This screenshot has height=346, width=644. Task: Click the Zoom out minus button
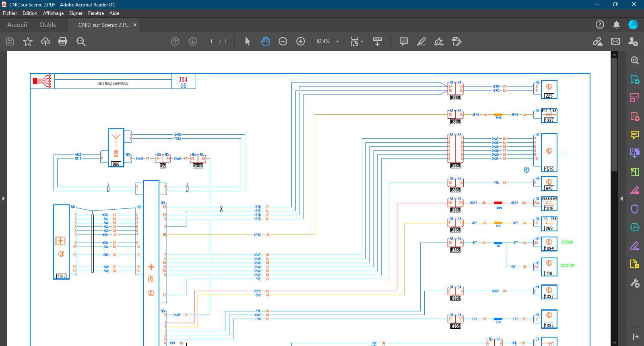[x=283, y=41]
